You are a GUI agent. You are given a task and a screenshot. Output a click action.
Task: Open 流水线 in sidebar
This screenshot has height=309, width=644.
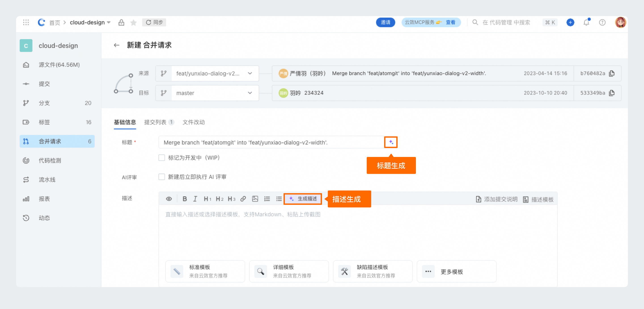coord(57,180)
